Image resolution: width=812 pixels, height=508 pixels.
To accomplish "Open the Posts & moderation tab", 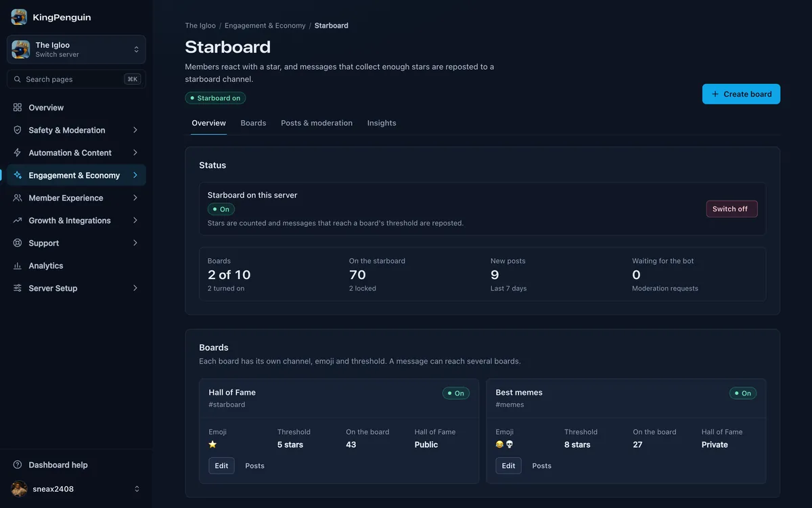I will coord(317,123).
